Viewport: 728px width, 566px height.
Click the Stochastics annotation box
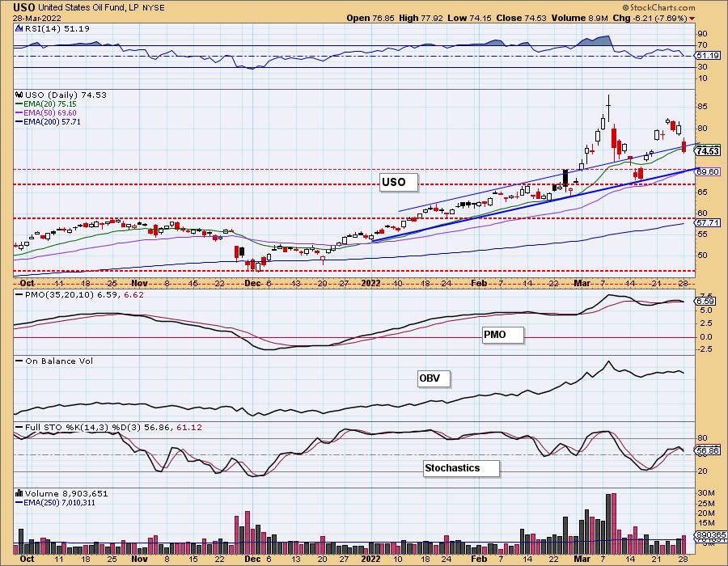click(462, 468)
